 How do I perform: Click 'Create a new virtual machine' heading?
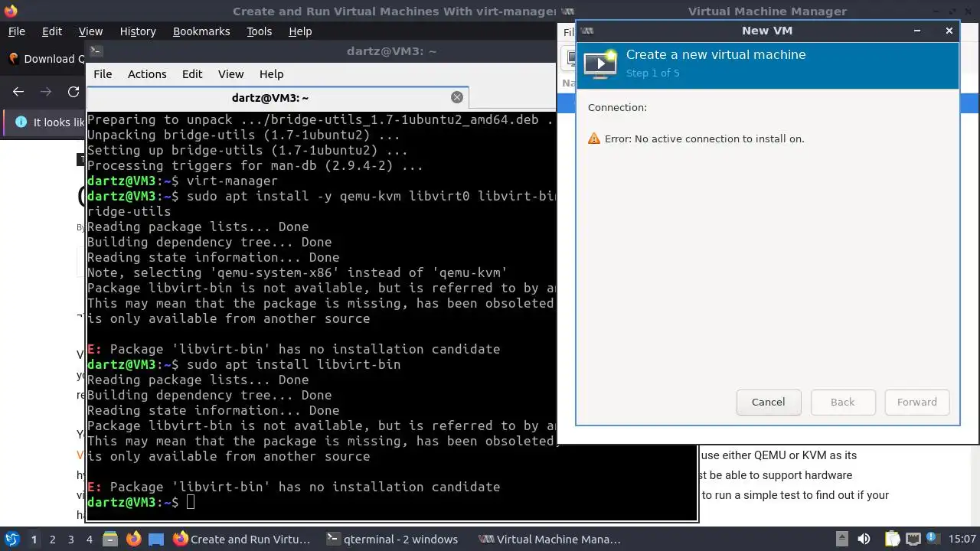coord(716,55)
